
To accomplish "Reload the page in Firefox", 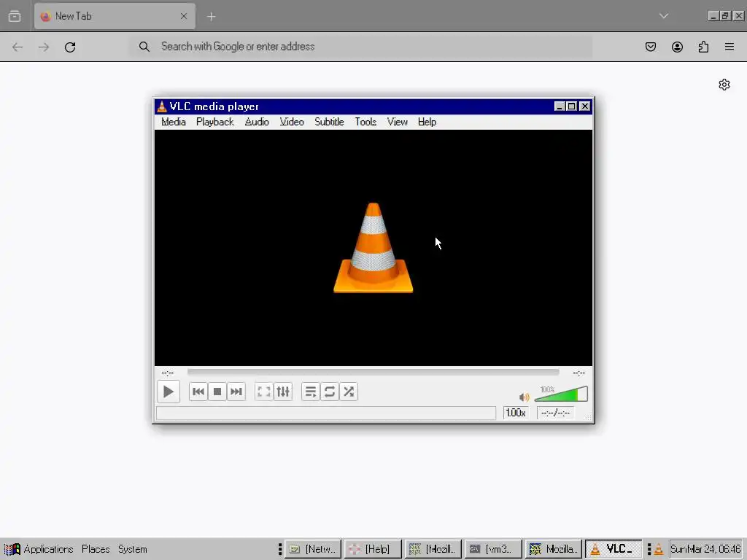I will 70,47.
